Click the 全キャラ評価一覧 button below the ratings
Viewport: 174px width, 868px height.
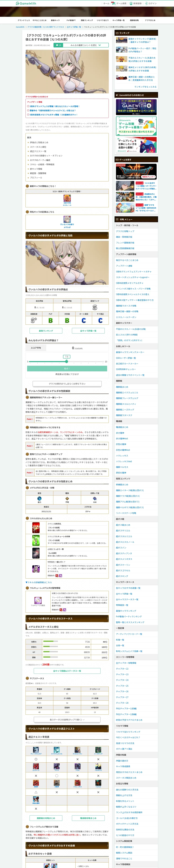(x=88, y=331)
